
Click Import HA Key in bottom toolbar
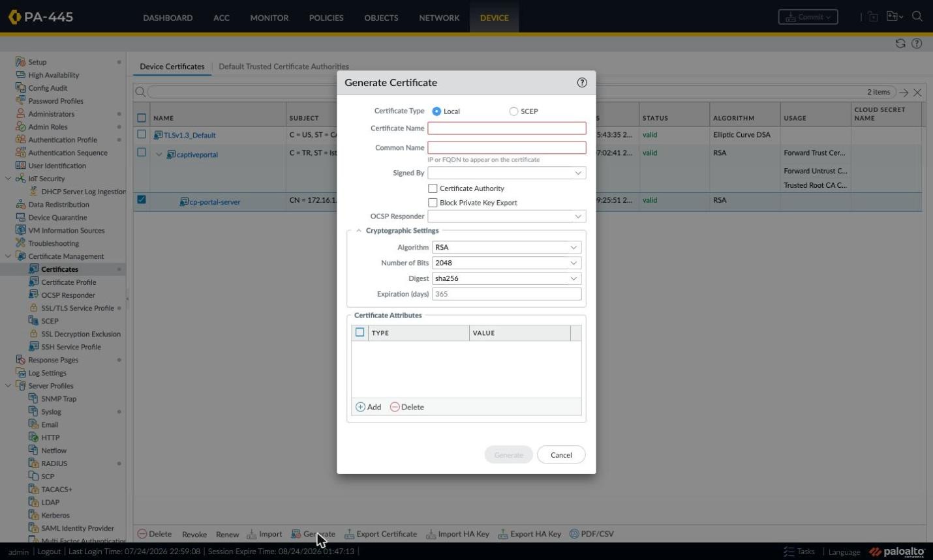pos(457,534)
